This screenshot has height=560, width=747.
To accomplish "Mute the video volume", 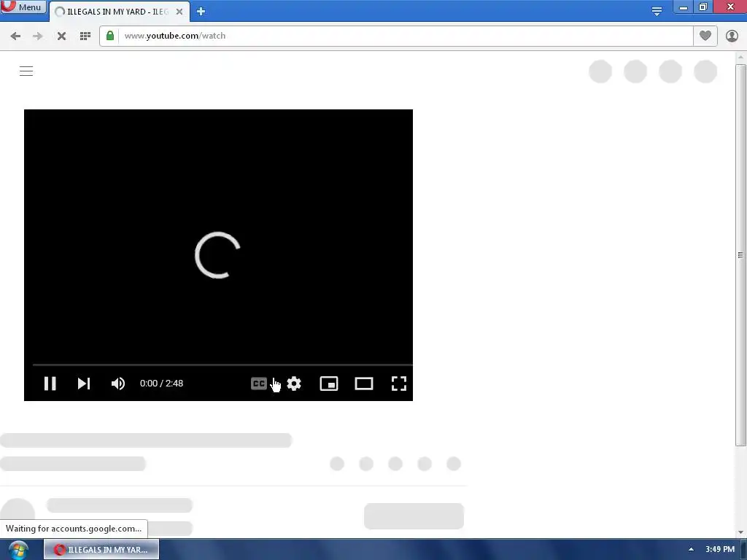I will (118, 384).
